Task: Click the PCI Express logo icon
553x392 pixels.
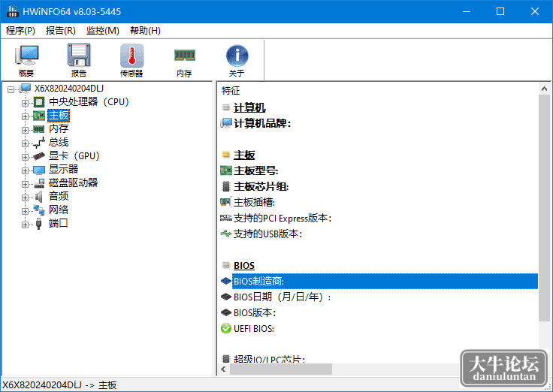Action: click(226, 218)
